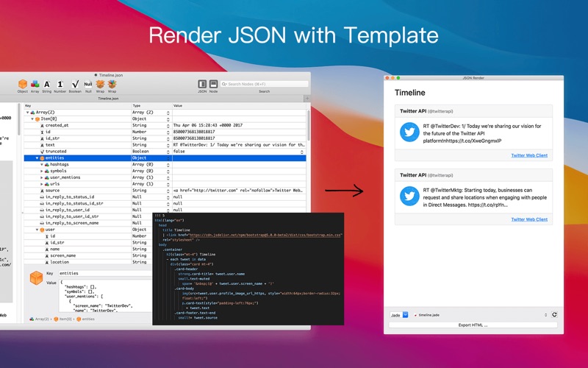Expand the user_mentions array node
The height and width of the screenshot is (368, 588).
(42, 177)
